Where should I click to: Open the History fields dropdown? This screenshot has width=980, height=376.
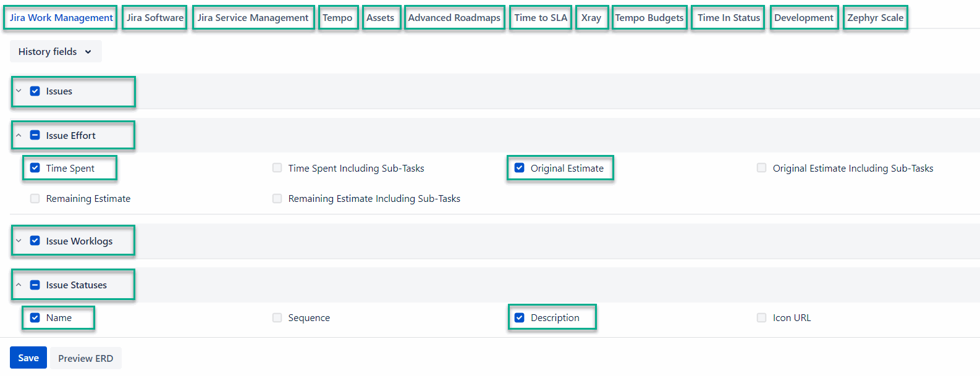click(55, 52)
